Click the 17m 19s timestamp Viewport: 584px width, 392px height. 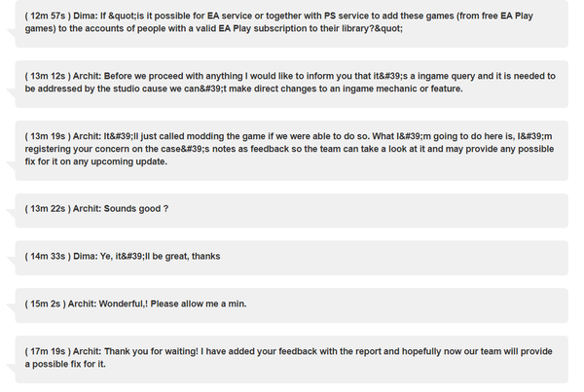(x=48, y=351)
